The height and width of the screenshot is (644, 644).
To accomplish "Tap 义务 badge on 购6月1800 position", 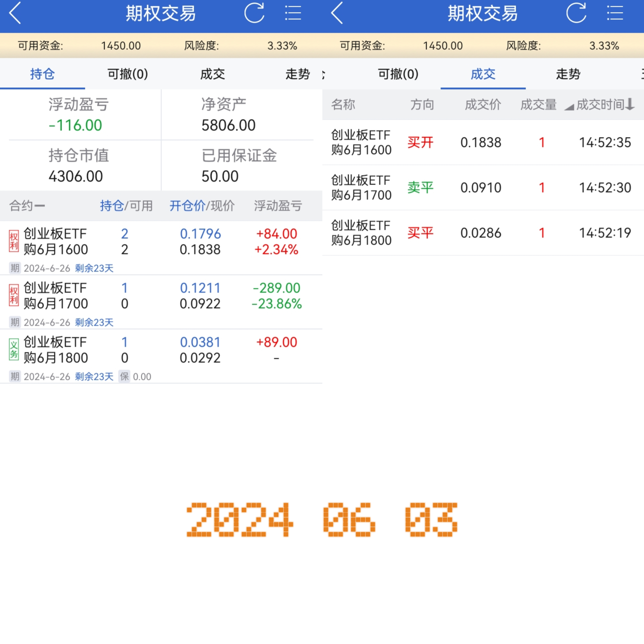I will [14, 350].
